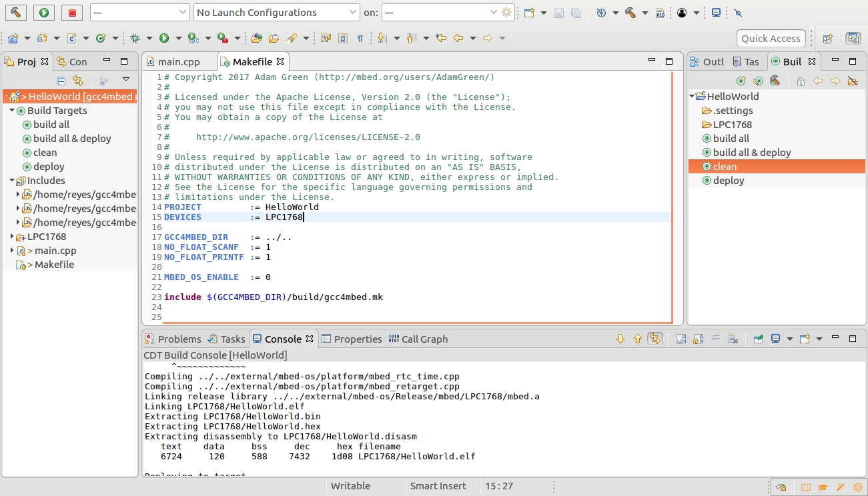Toggle Link with Editor in Project Explorer
This screenshot has height=496, width=868.
(77, 81)
